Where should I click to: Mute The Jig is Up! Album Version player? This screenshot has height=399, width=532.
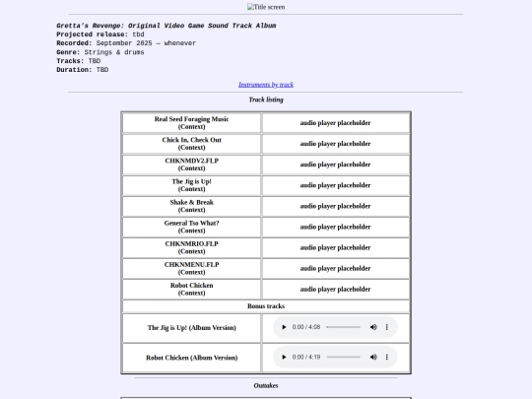coord(373,327)
